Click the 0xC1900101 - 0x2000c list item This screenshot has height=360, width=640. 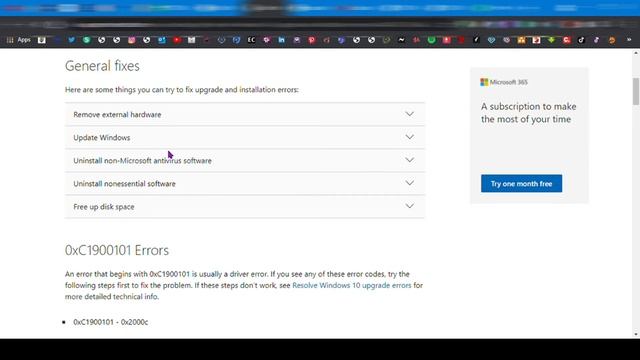click(111, 322)
